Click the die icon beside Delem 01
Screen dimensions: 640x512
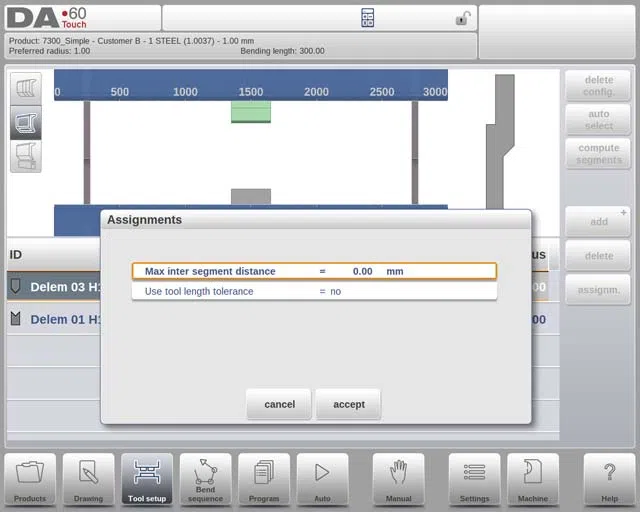click(x=16, y=318)
